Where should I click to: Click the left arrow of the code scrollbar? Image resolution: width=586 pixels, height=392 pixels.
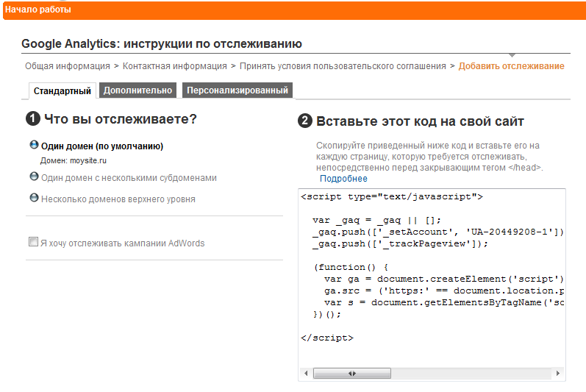click(306, 374)
